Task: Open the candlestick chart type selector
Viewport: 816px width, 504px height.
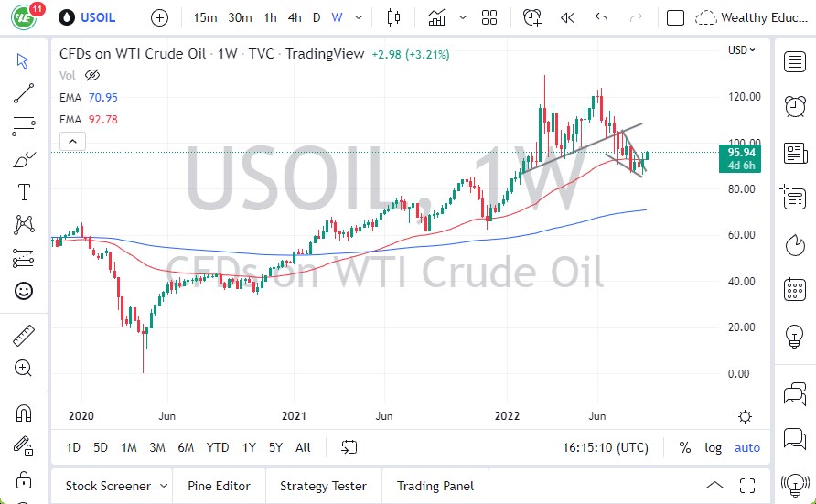Action: [394, 17]
